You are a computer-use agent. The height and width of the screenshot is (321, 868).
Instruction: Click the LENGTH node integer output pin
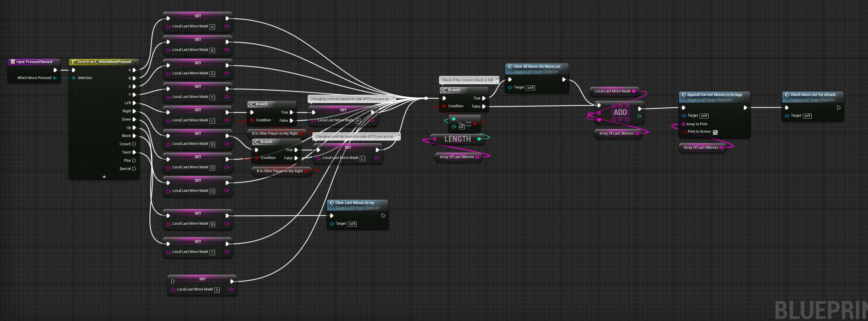click(479, 139)
